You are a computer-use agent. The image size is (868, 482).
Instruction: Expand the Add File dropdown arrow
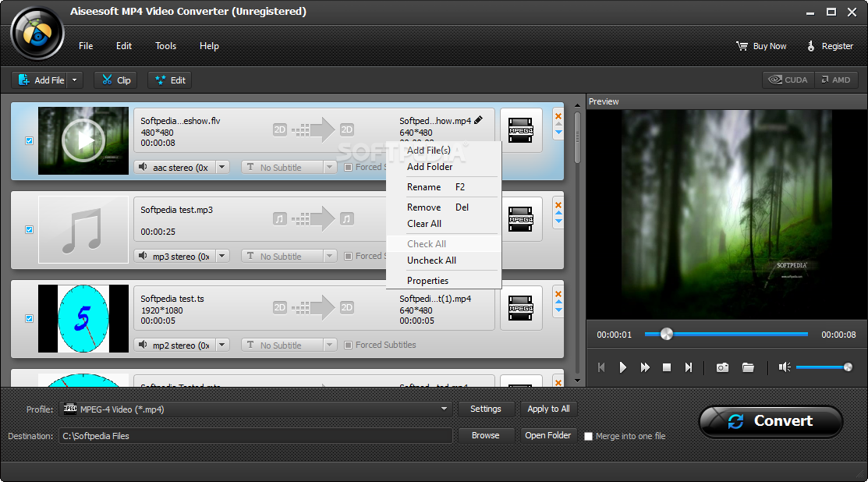click(x=75, y=80)
